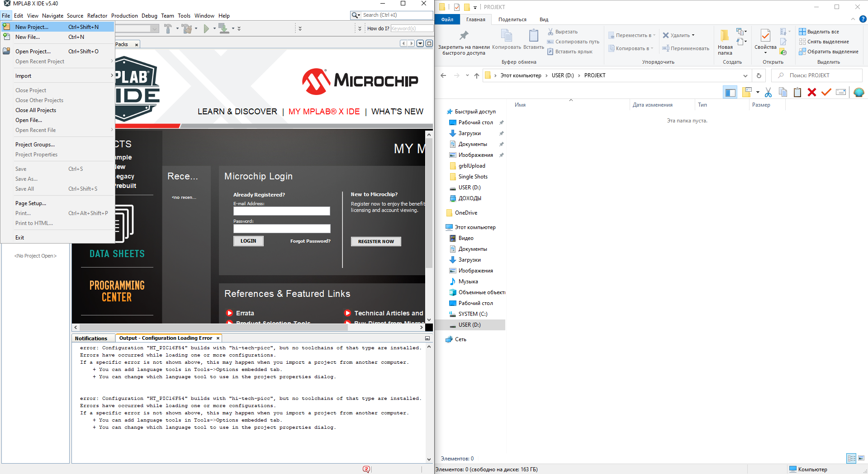Viewport: 868px width, 474px height.
Task: Select Project Groups menu entry
Action: coord(57,145)
